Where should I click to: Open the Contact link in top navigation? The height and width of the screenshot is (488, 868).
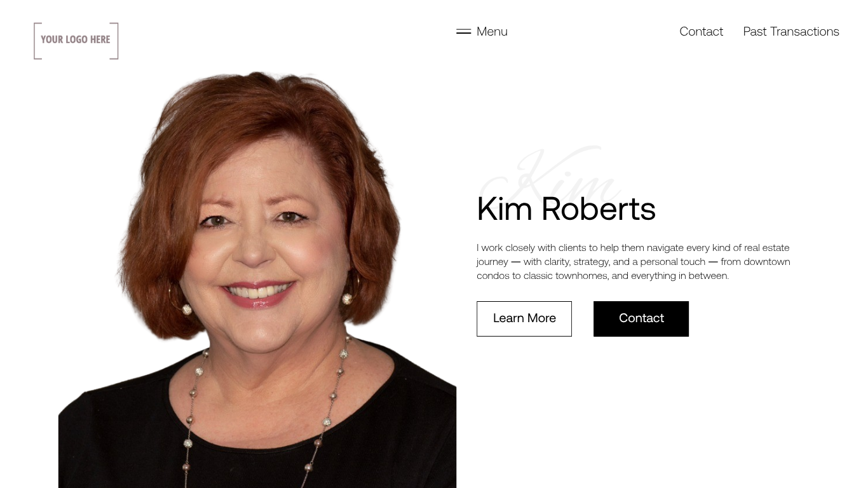pos(701,31)
